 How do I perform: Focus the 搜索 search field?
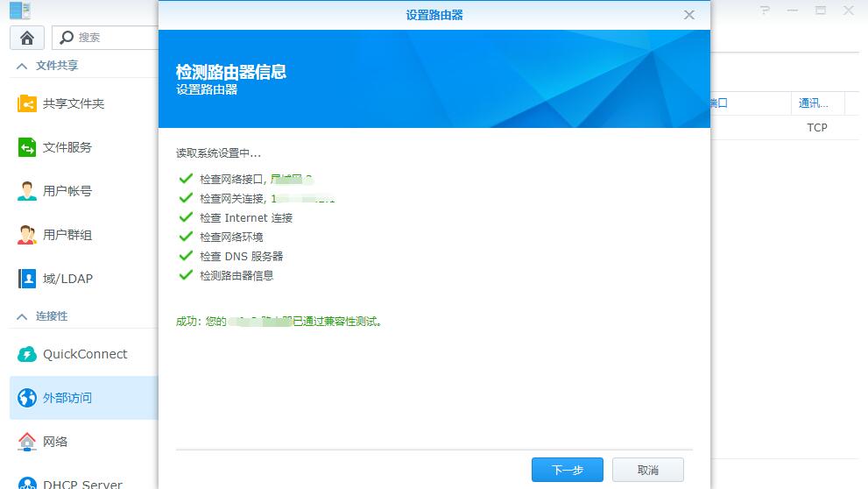(x=105, y=37)
